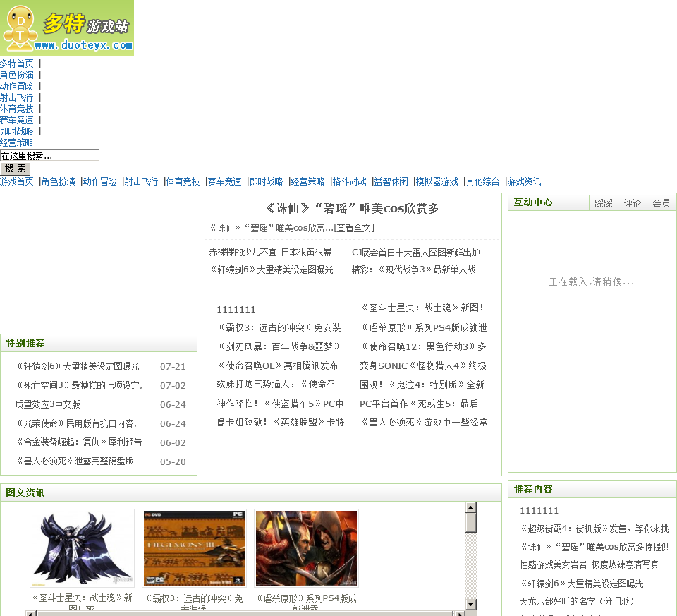Open 《光荣使命》民用版有抗日内容 in 特别推荐
The width and height of the screenshot is (677, 616).
76,423
